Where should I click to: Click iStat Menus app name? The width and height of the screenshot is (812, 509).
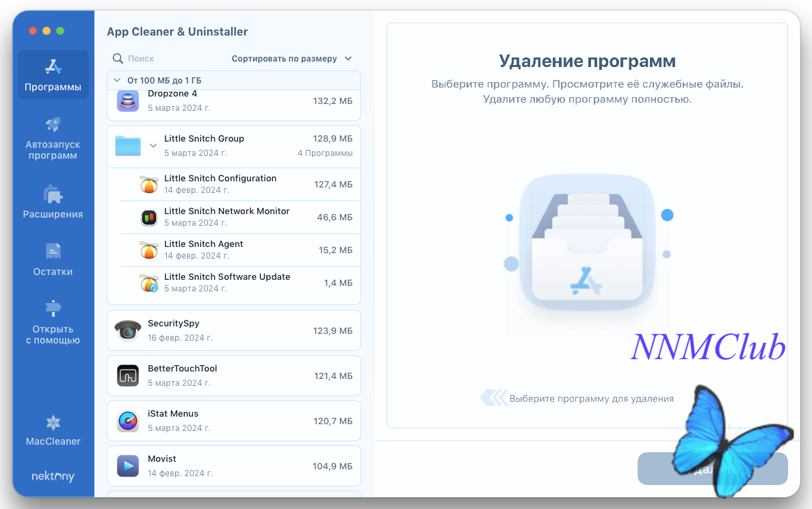coord(173,413)
